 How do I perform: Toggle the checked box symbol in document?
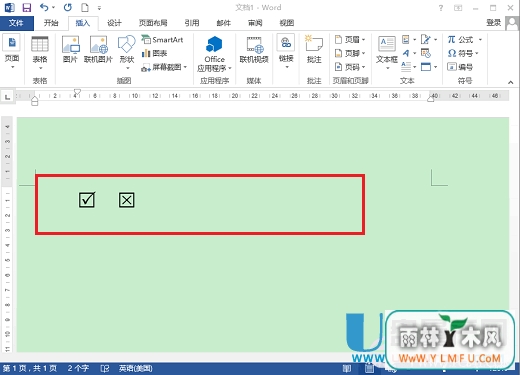tap(87, 200)
